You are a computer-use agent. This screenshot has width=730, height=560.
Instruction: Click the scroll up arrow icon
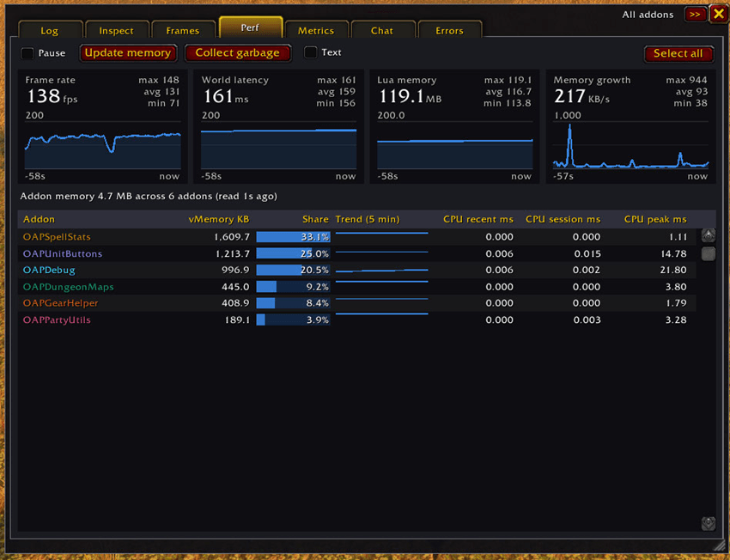(709, 235)
